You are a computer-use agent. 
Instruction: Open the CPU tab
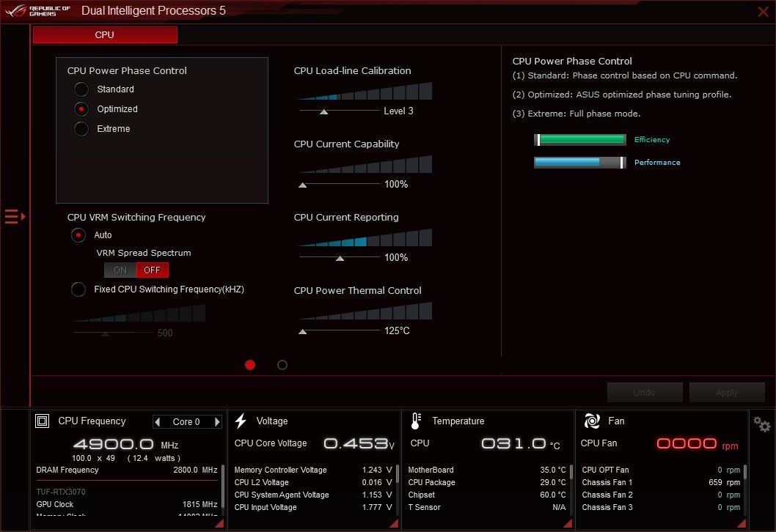point(105,35)
